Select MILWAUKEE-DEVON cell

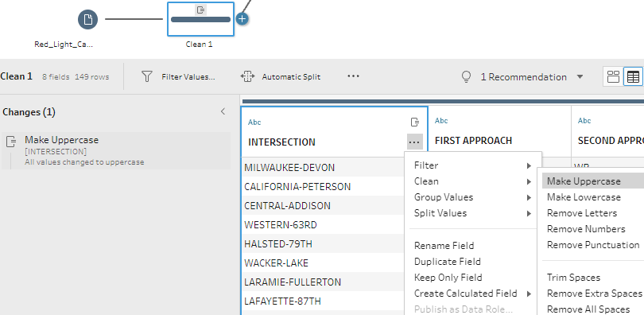click(x=323, y=168)
